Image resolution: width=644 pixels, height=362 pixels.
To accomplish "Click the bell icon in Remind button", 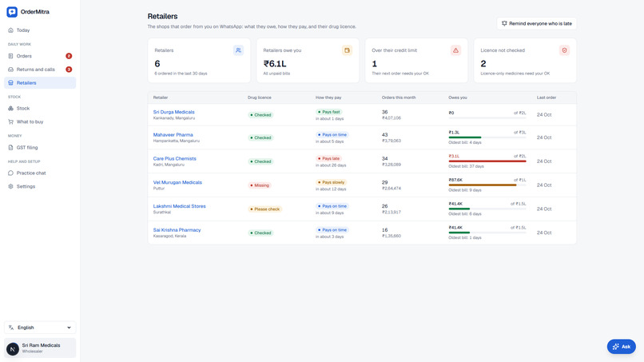I will (504, 23).
